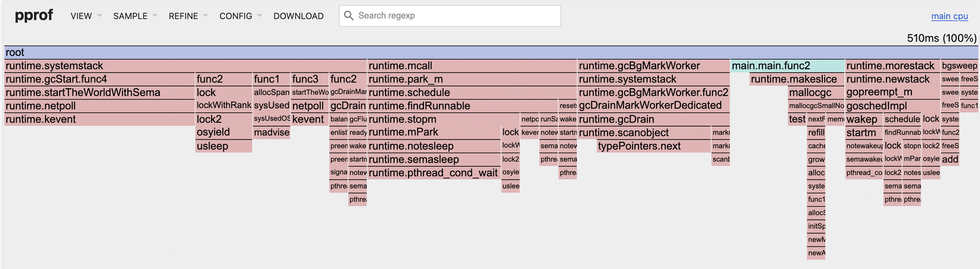Select the runtime.pthread_cond_wait frame
The height and width of the screenshot is (269, 980).
click(x=434, y=173)
